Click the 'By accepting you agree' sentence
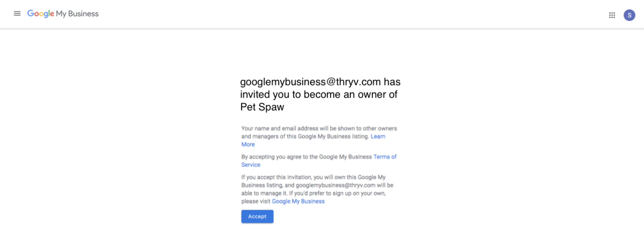This screenshot has width=644, height=251. pyautogui.click(x=319, y=161)
